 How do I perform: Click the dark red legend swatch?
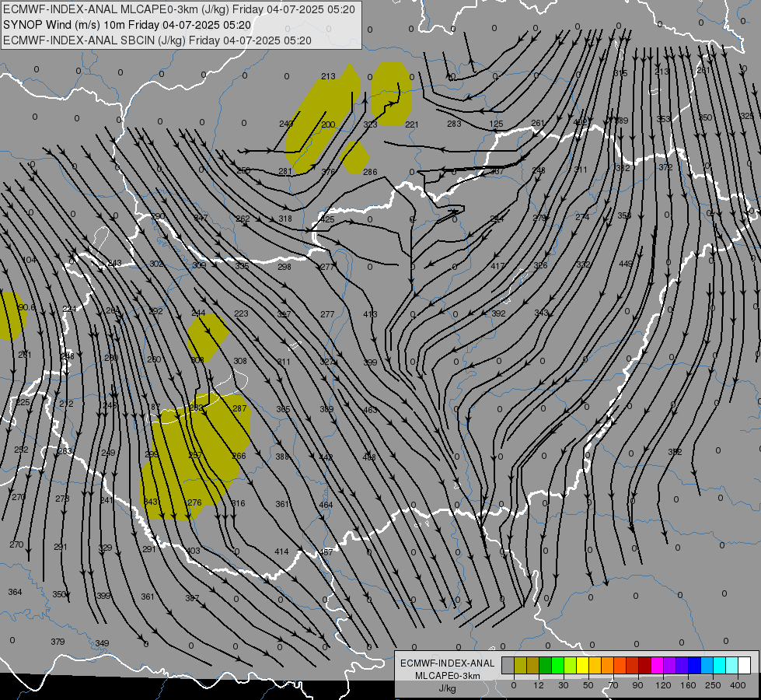(x=644, y=665)
